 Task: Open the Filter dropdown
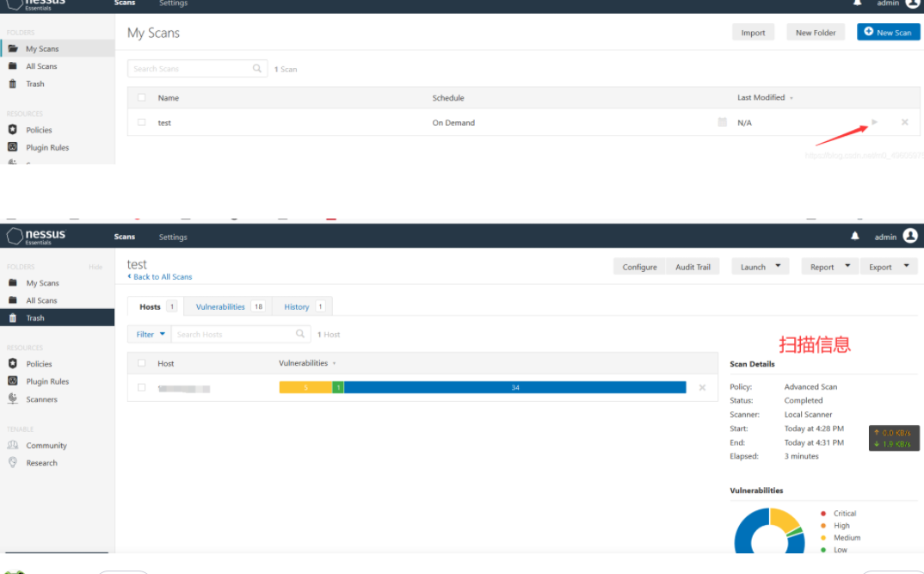pyautogui.click(x=150, y=334)
